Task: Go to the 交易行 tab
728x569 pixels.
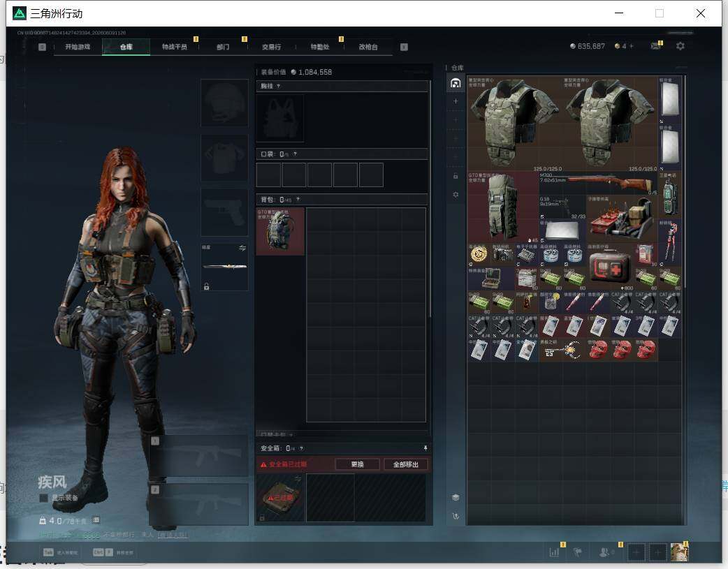Action: 271,47
